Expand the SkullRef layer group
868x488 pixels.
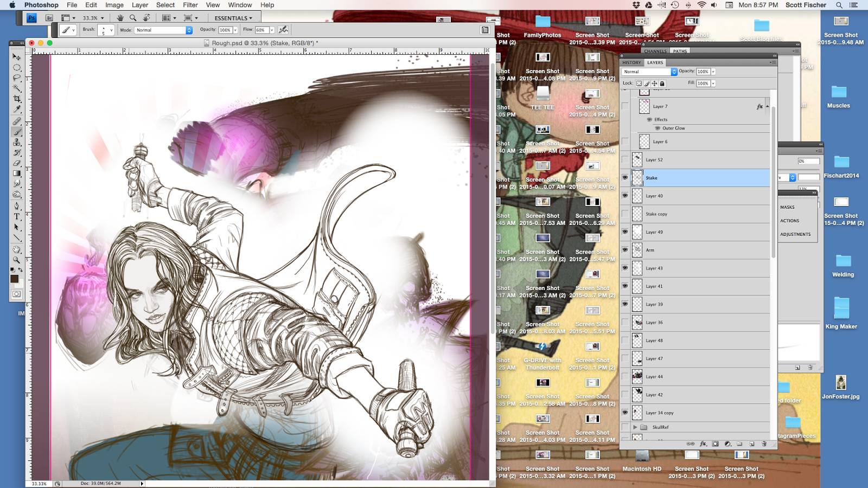coord(635,427)
